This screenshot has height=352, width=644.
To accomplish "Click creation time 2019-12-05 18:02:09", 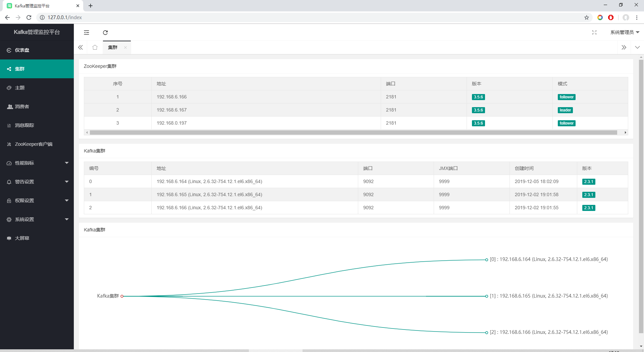I will pos(537,181).
